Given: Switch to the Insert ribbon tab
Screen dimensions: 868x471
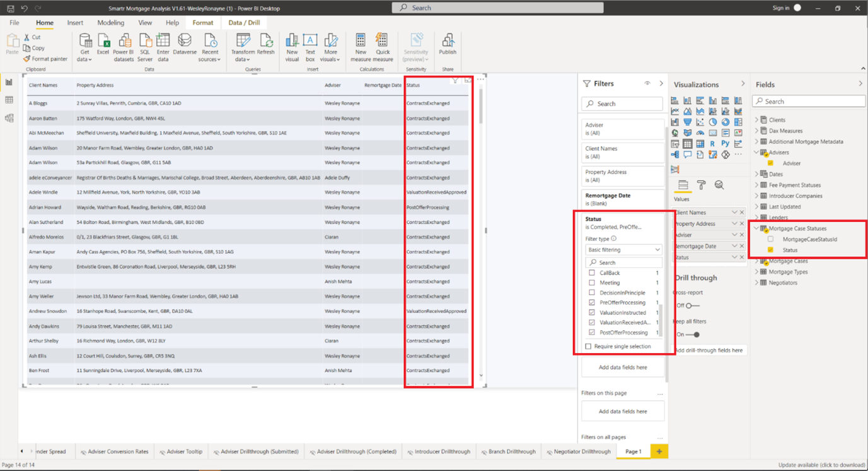Looking at the screenshot, I should pos(75,23).
